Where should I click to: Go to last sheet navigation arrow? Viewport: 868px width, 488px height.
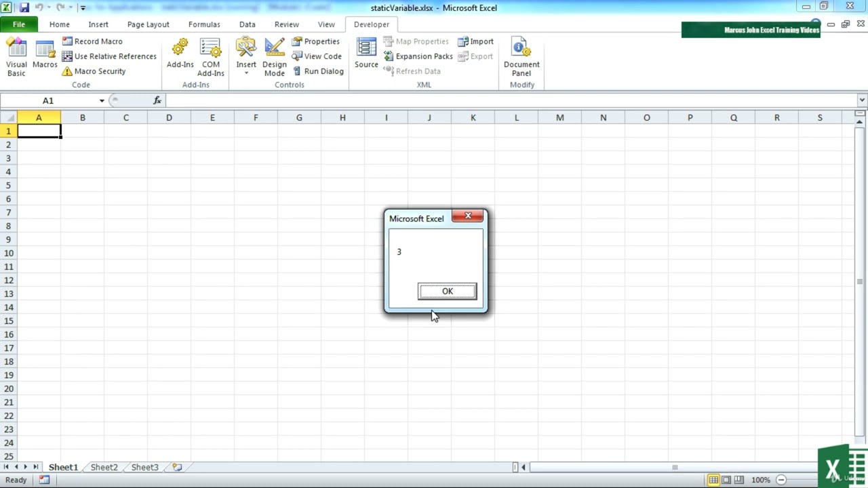click(35, 467)
